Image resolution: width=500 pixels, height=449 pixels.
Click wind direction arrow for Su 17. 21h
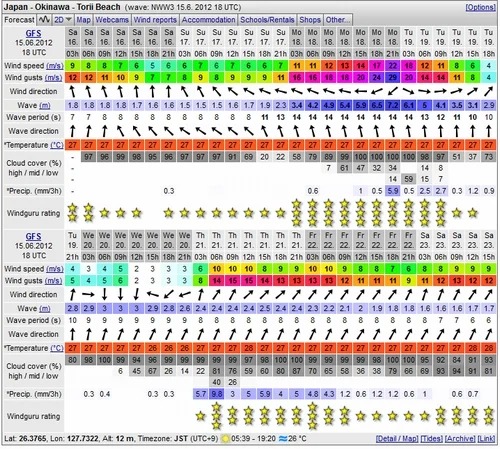click(x=280, y=91)
